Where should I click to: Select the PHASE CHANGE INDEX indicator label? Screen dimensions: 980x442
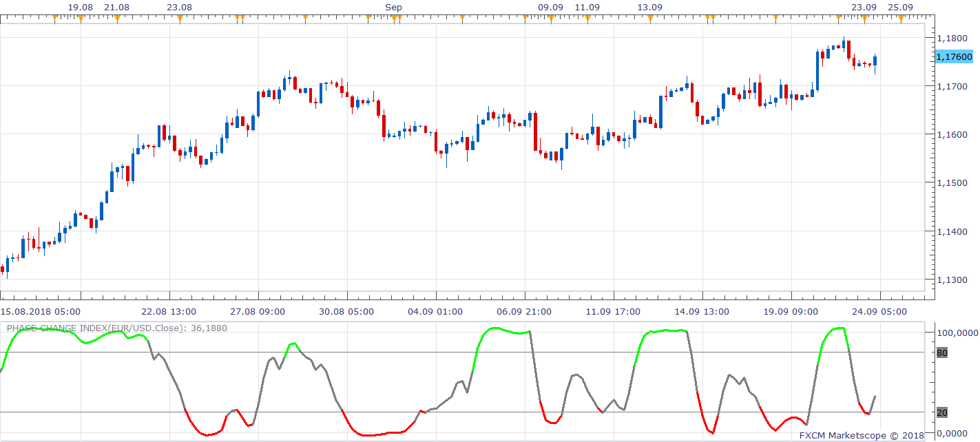(116, 328)
